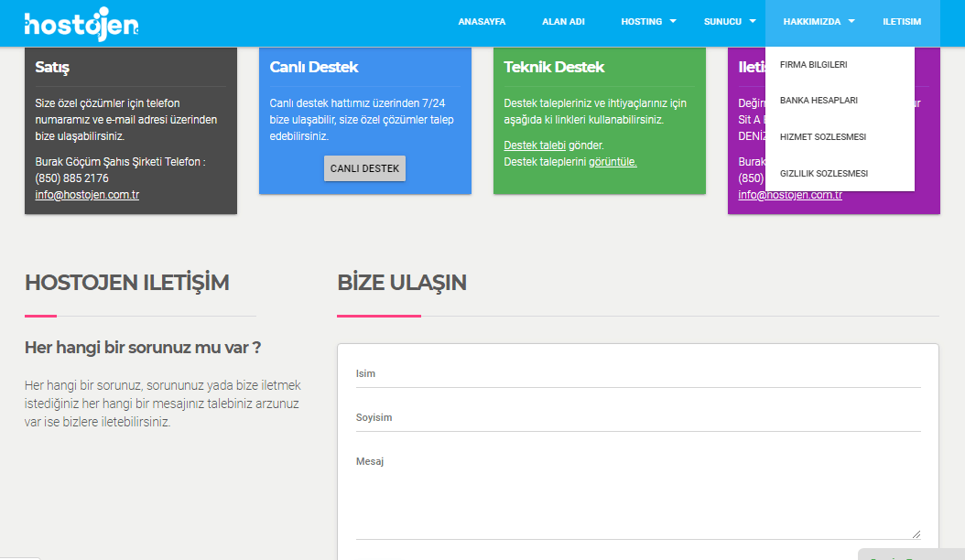Image resolution: width=965 pixels, height=560 pixels.
Task: Select BANKA HESAPLARI from dropdown
Action: [819, 101]
